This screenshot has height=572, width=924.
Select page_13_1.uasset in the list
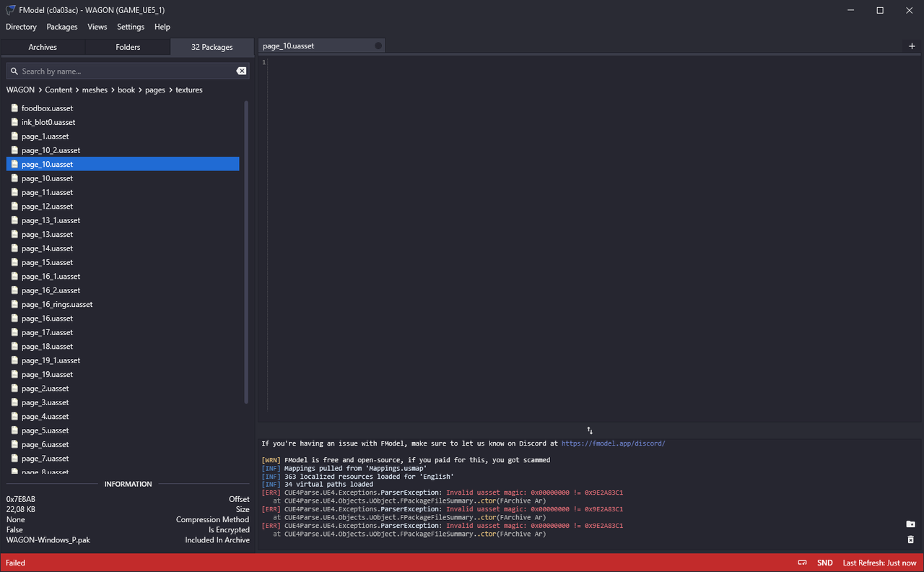pos(123,220)
